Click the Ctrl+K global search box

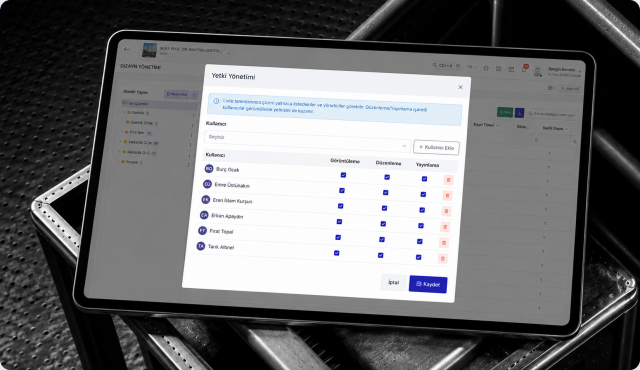coord(447,65)
